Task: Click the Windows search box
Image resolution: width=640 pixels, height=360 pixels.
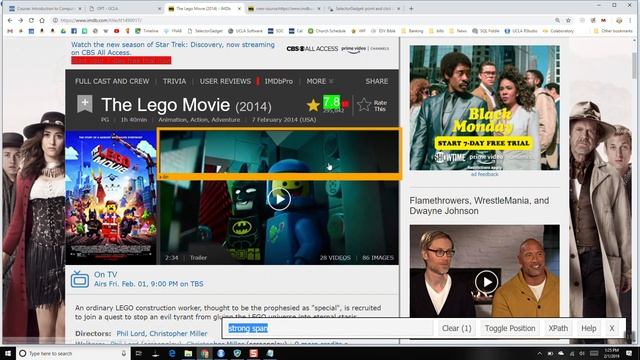Action: pyautogui.click(x=73, y=353)
